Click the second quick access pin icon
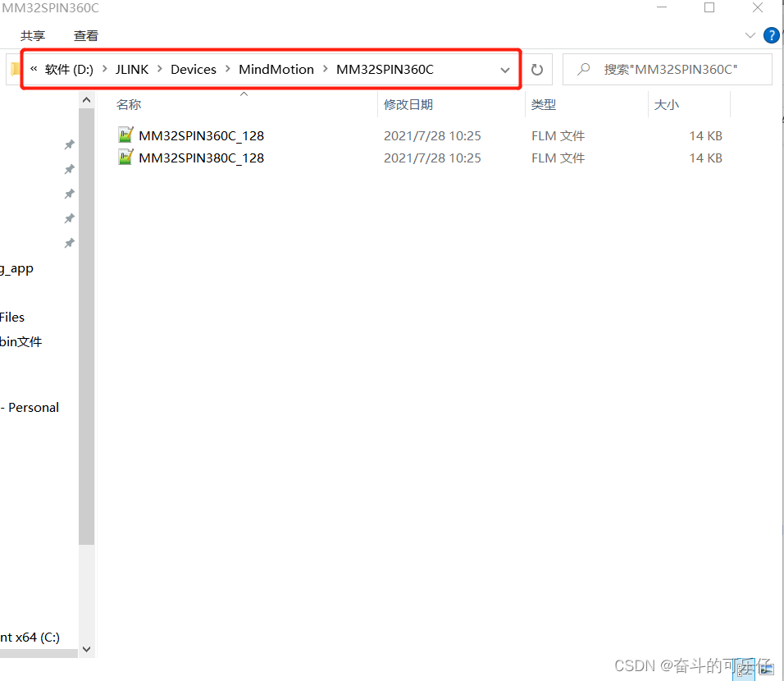 69,169
